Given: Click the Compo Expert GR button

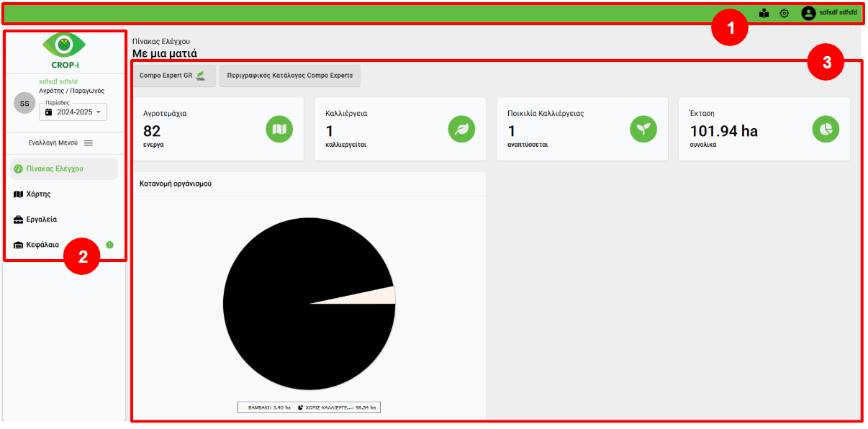Looking at the screenshot, I should coord(173,76).
